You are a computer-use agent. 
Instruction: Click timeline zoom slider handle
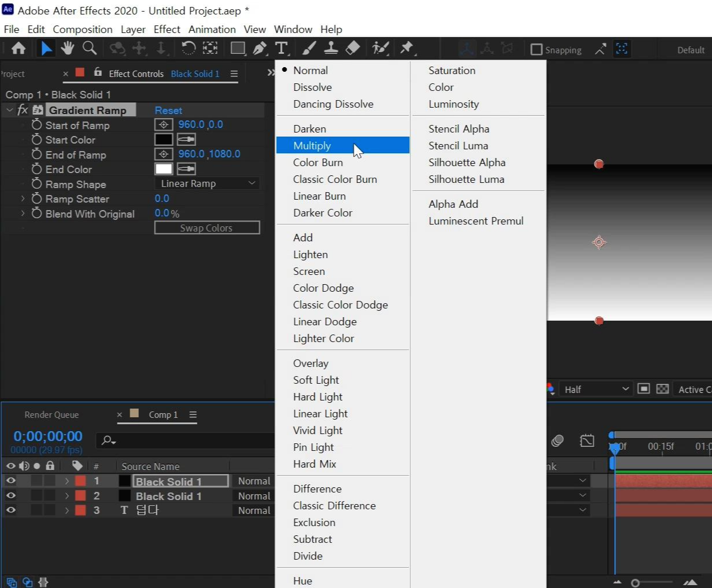(x=636, y=583)
